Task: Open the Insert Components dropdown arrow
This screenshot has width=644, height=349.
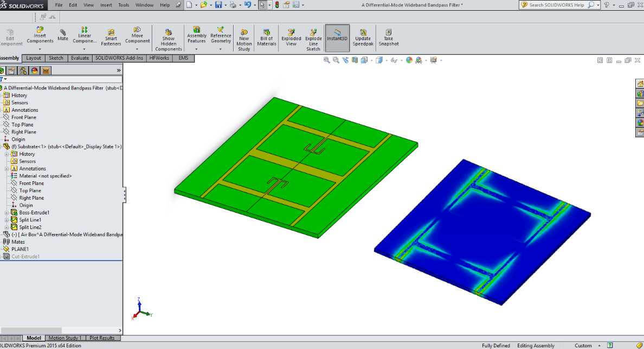Action: click(x=40, y=49)
